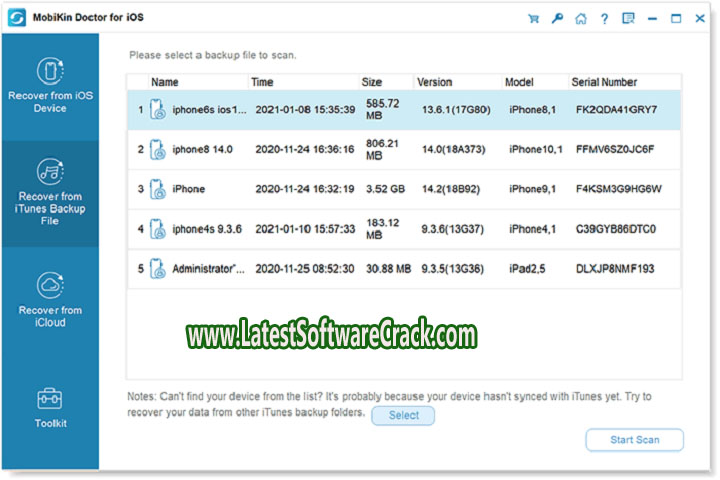Click version 14.0(18A373) cell

tap(454, 149)
